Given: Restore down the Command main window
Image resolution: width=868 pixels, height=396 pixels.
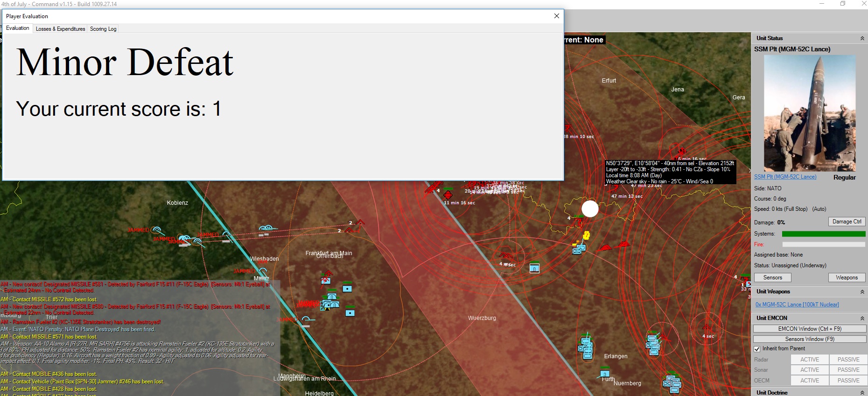Looking at the screenshot, I should click(x=843, y=4).
